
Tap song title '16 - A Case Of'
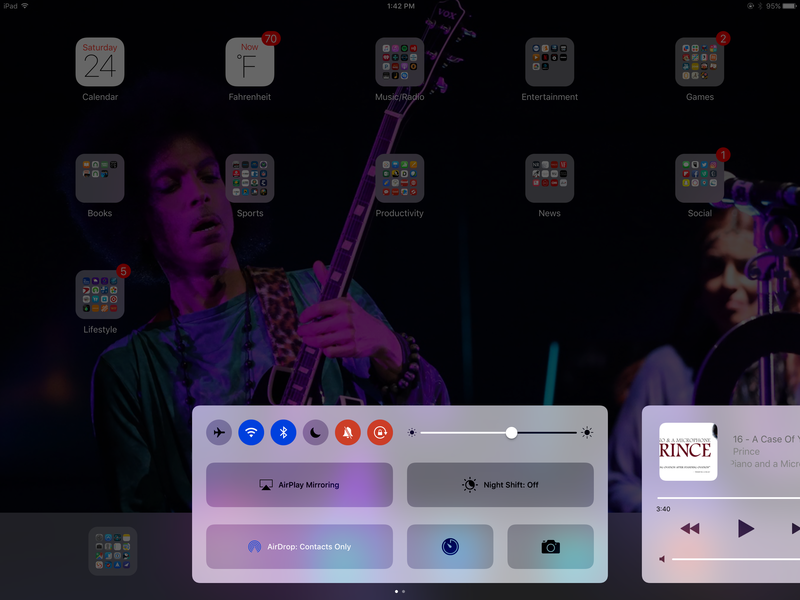766,439
